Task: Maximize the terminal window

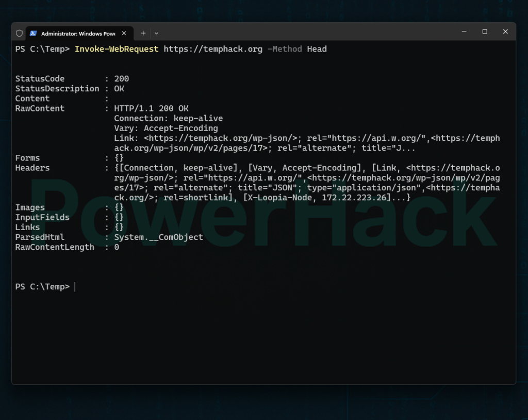Action: (485, 32)
